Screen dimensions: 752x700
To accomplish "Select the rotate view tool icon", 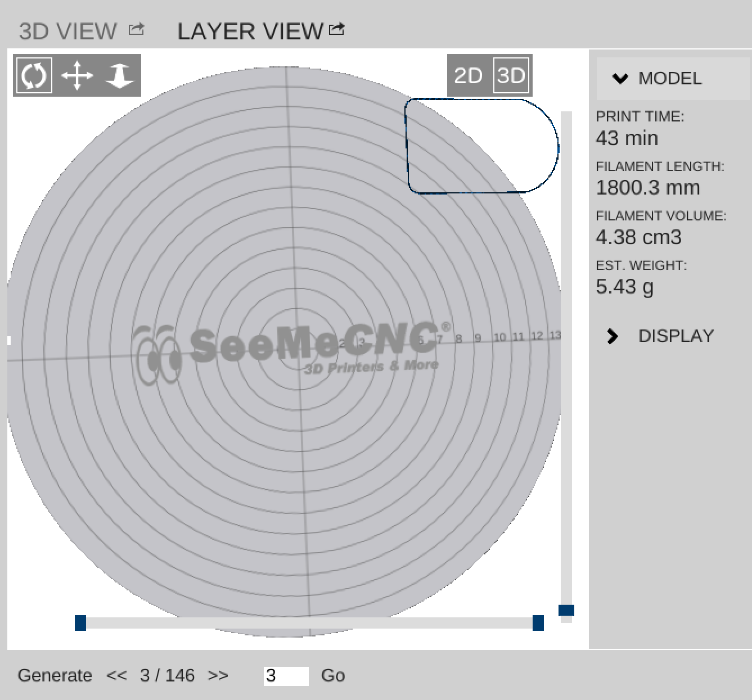I will [34, 75].
